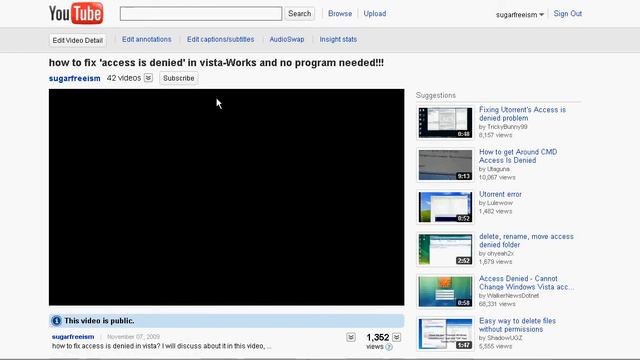The image size is (640, 360).
Task: Click the info icon beside 'This video is public'
Action: coord(56,321)
